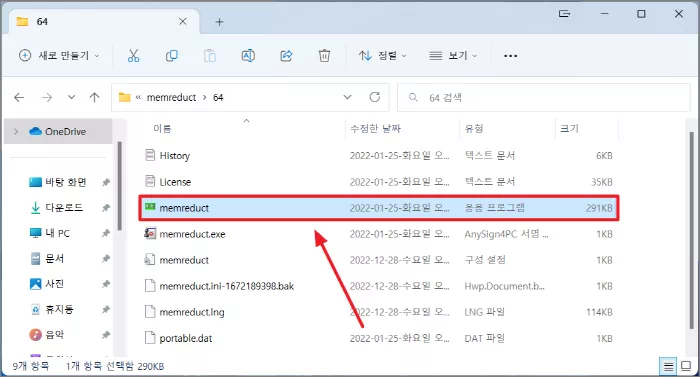Open 바탕 화면 in the sidebar
Viewport: 700px width, 377px height.
click(66, 182)
